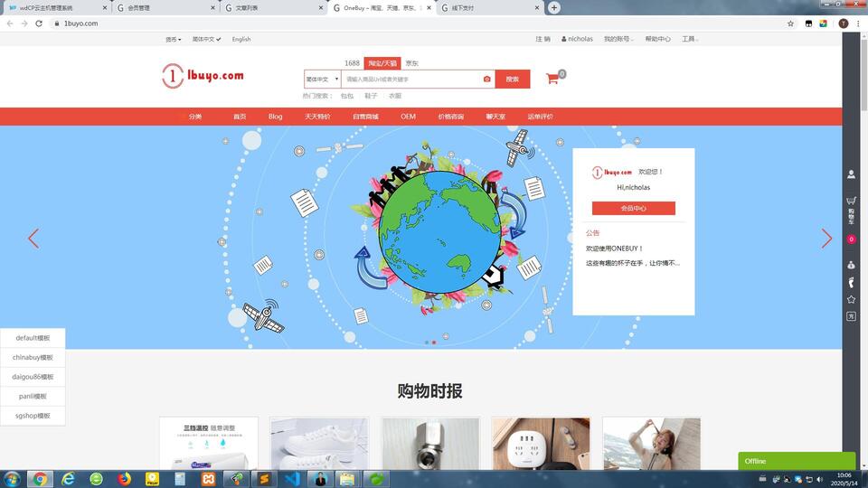The width and height of the screenshot is (868, 488).
Task: Click the black extension icon in toolbar
Action: pyautogui.click(x=808, y=23)
